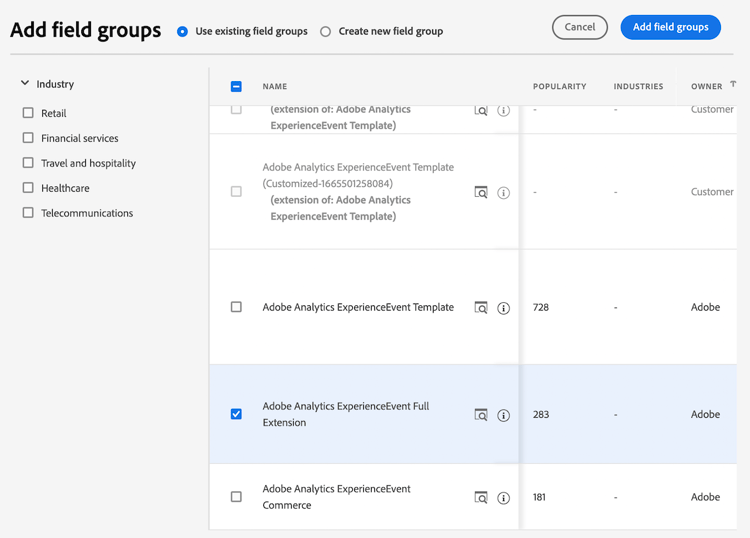
Task: Show info for ExperienceEvent Commerce field group
Action: pos(504,498)
